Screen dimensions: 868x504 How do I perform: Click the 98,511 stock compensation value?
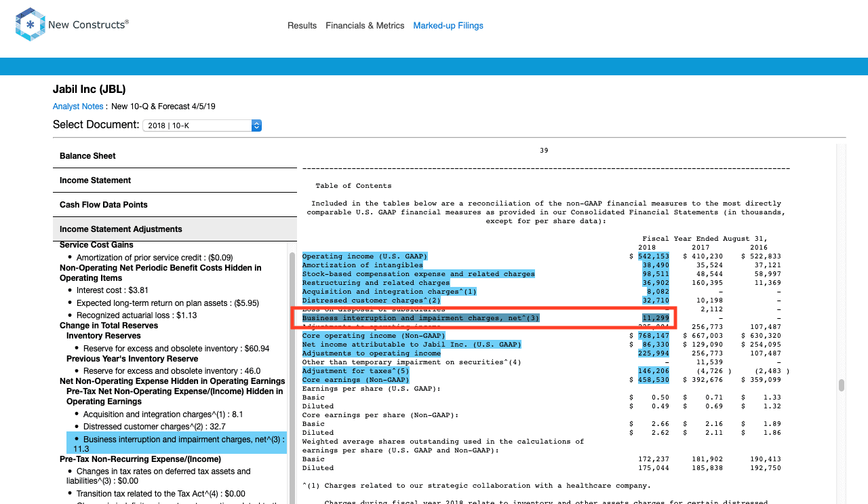click(x=656, y=274)
